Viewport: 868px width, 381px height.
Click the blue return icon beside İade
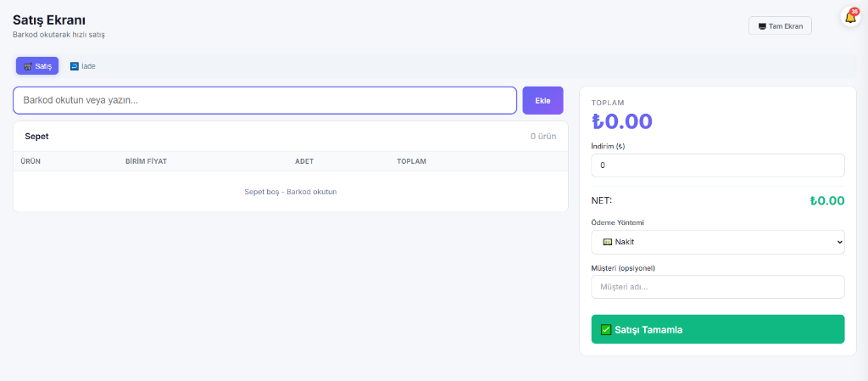click(x=75, y=66)
